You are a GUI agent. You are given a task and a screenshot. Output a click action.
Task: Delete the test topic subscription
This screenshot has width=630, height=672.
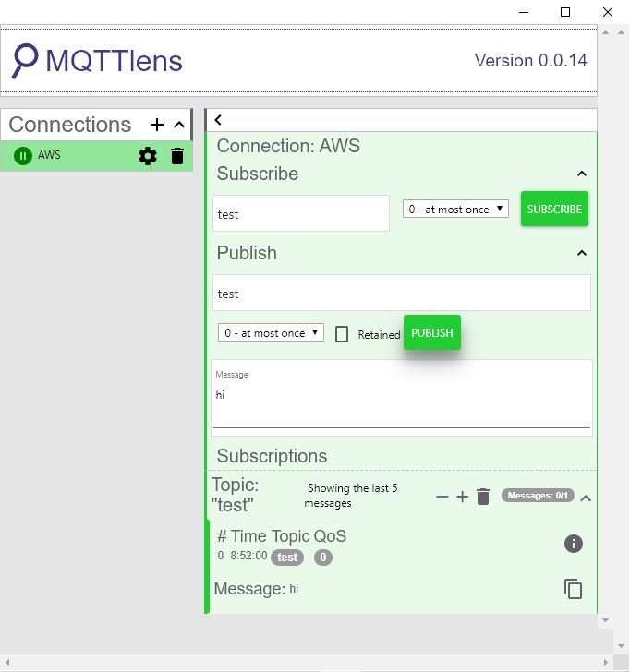click(483, 497)
